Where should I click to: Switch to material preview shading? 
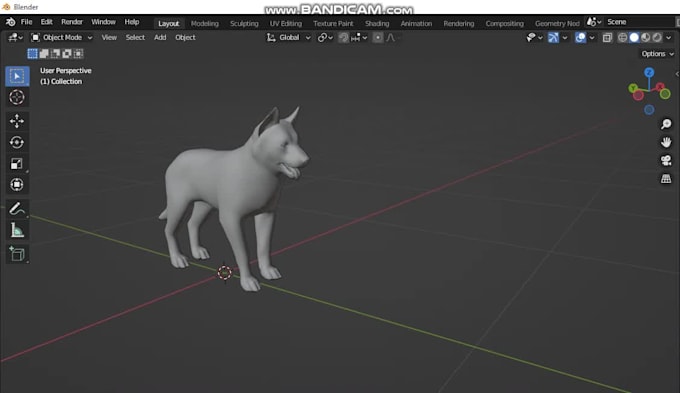point(646,38)
